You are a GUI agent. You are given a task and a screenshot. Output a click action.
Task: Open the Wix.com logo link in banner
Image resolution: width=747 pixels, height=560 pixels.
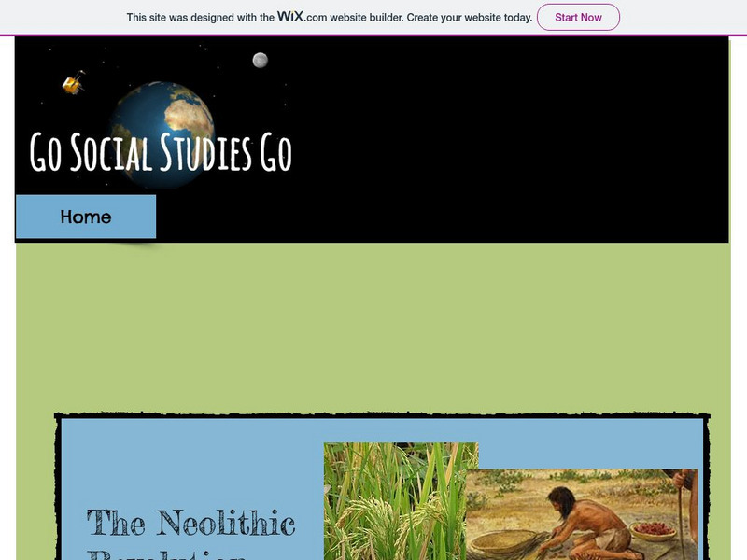(x=302, y=17)
